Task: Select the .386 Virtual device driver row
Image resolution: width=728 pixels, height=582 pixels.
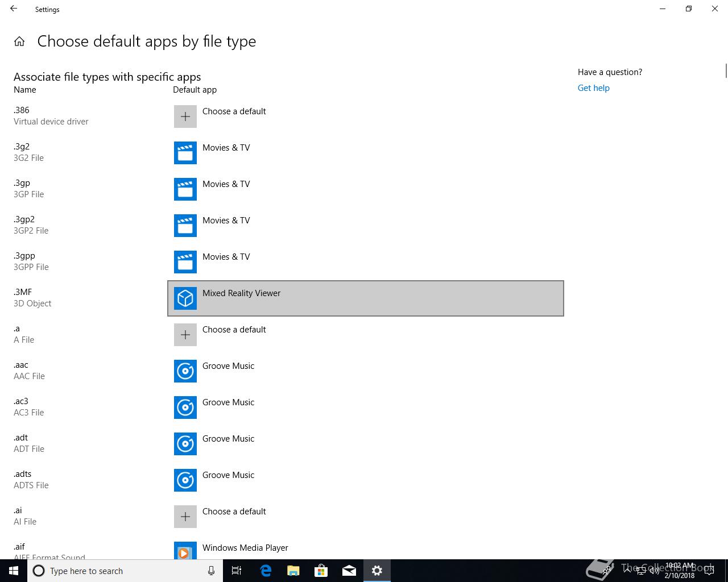Action: [51, 116]
